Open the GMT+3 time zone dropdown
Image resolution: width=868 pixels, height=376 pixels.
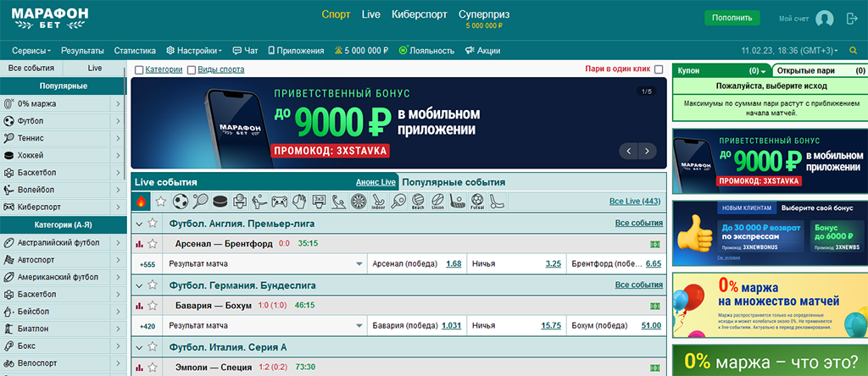click(x=789, y=50)
